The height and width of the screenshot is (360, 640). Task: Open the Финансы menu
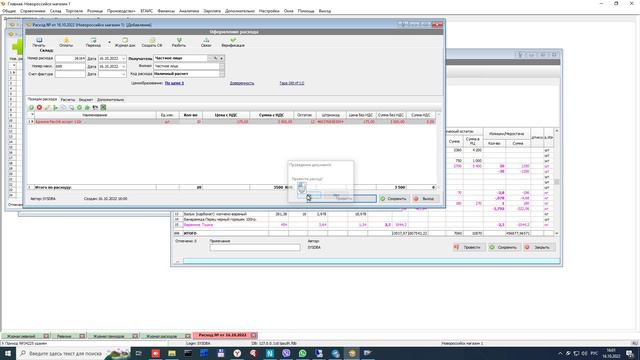(x=166, y=11)
